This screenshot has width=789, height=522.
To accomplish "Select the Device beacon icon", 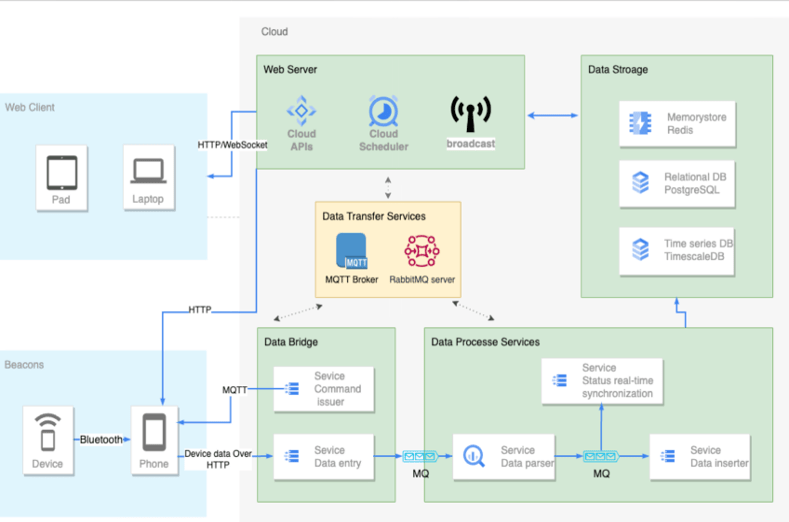I will (x=47, y=433).
